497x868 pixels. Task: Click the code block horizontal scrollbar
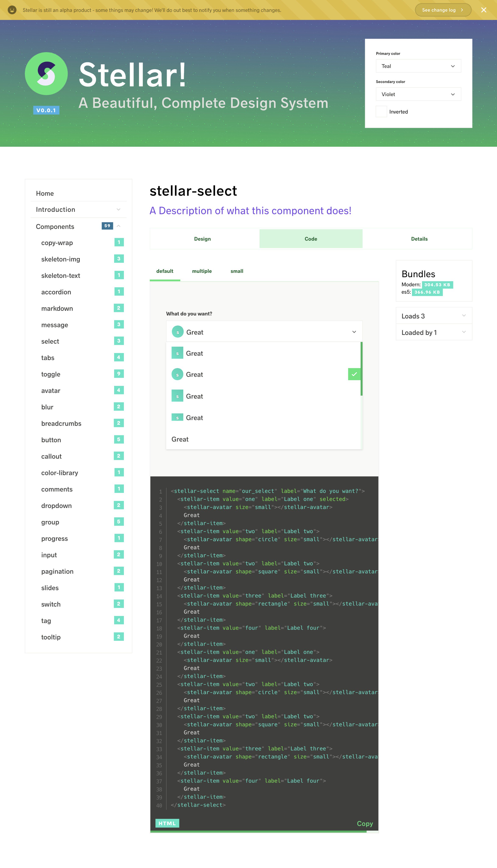[x=258, y=832]
